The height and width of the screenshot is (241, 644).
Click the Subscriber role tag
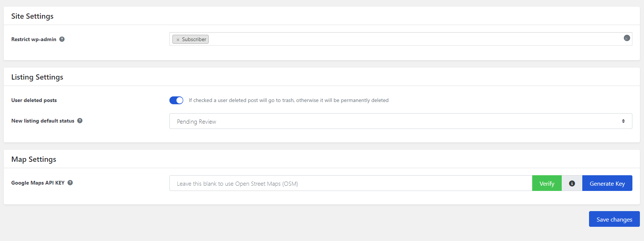coord(190,39)
